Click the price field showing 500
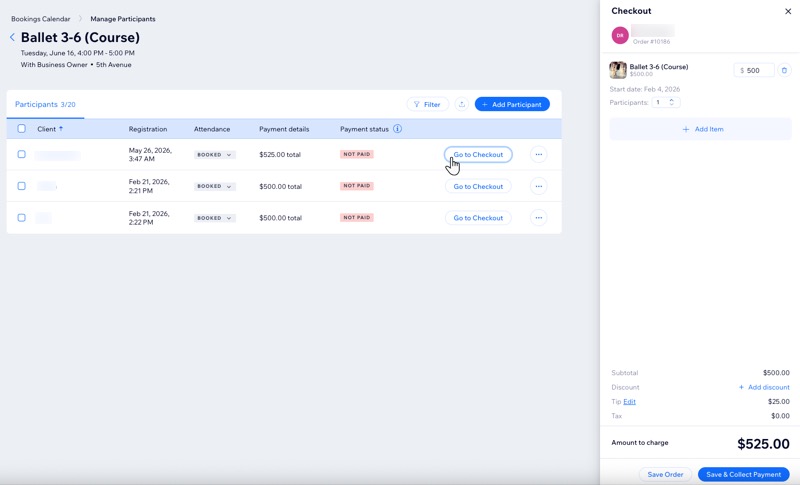 (x=754, y=70)
